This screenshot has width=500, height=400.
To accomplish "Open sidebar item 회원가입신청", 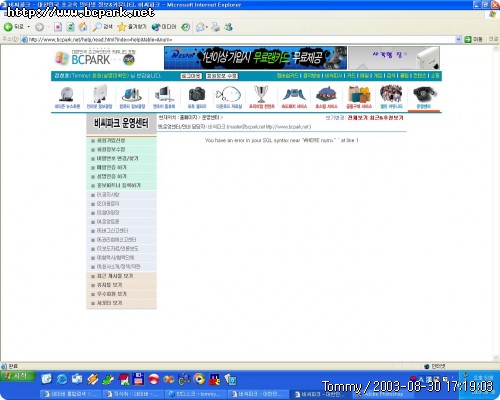I will [111, 141].
